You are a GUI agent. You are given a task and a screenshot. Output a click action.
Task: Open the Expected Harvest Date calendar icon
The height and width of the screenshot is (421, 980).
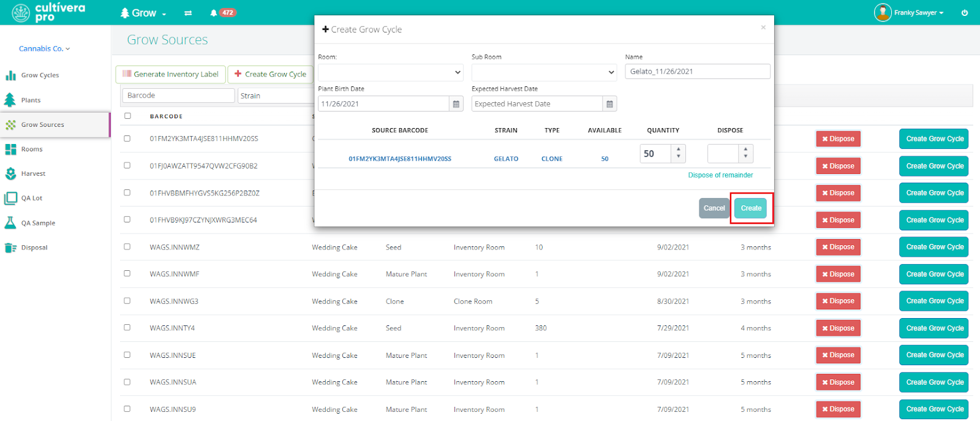[609, 104]
